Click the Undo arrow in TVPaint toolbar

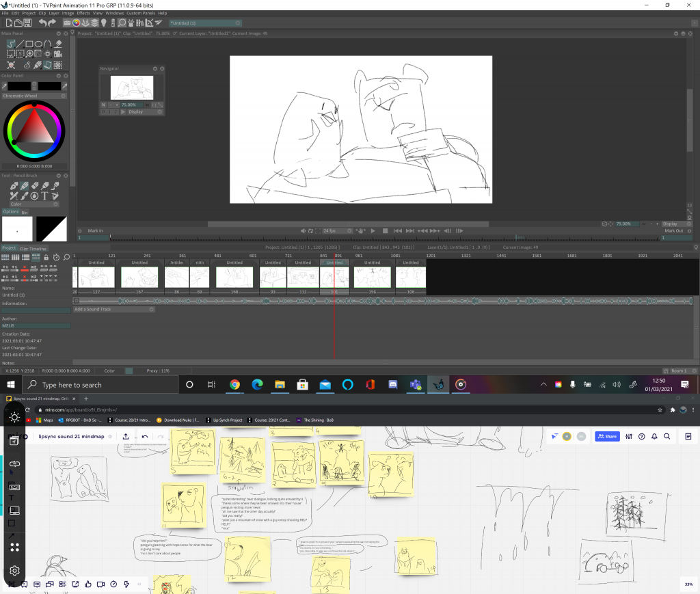point(42,23)
